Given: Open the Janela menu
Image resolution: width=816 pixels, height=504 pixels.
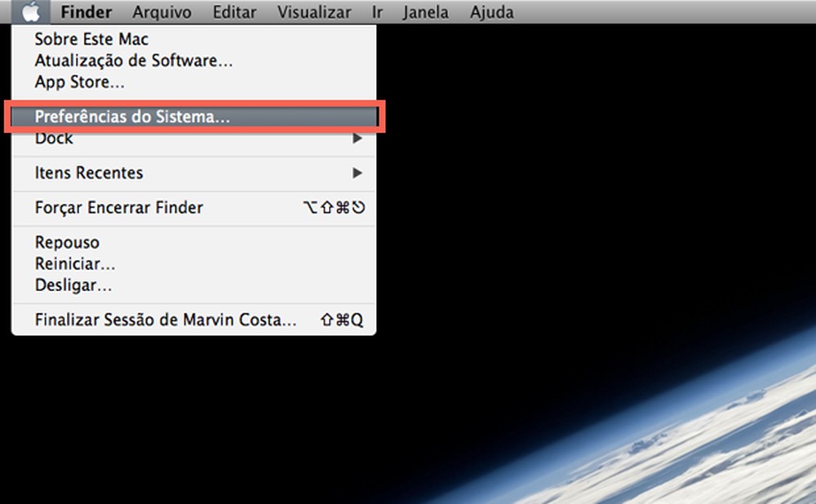Looking at the screenshot, I should tap(425, 11).
